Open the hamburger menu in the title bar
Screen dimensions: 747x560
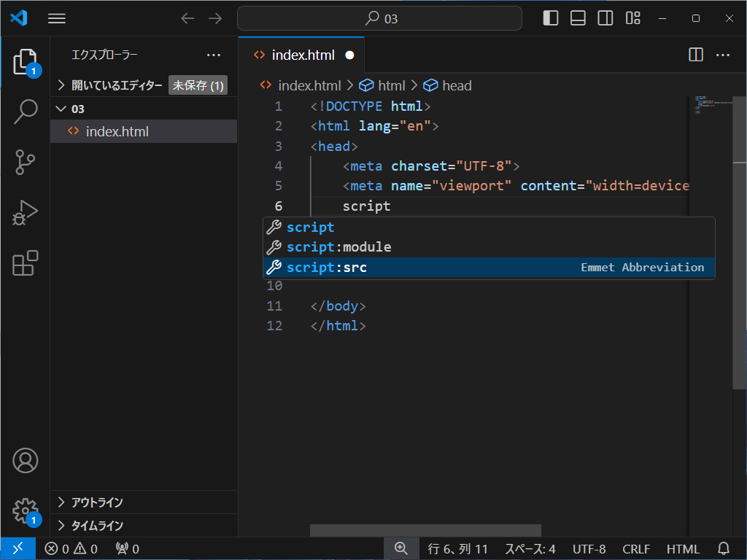coord(56,18)
